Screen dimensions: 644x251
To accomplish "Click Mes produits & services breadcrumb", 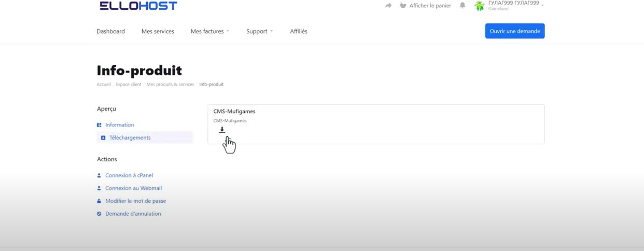I will click(x=170, y=85).
